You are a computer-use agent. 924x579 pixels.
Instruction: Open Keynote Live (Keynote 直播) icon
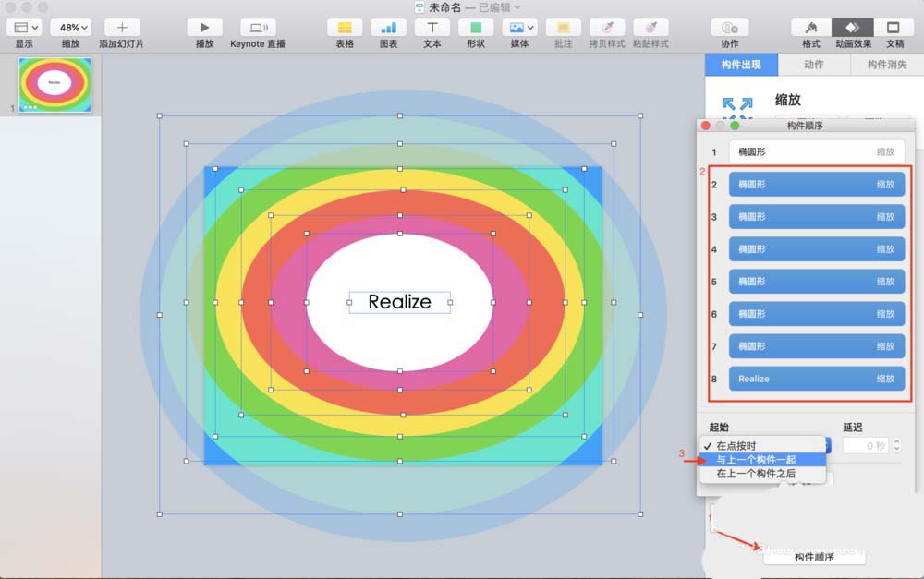pos(258,28)
